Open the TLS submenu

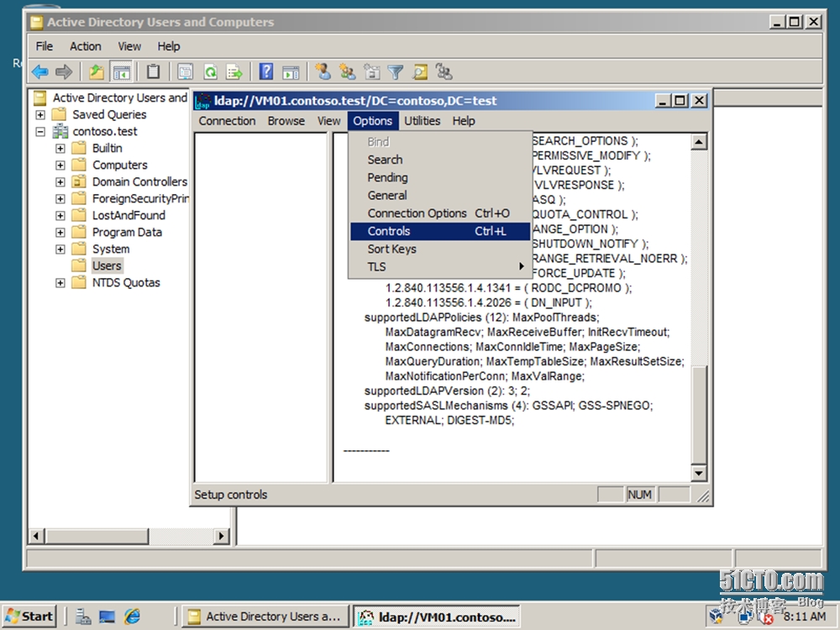pyautogui.click(x=440, y=267)
